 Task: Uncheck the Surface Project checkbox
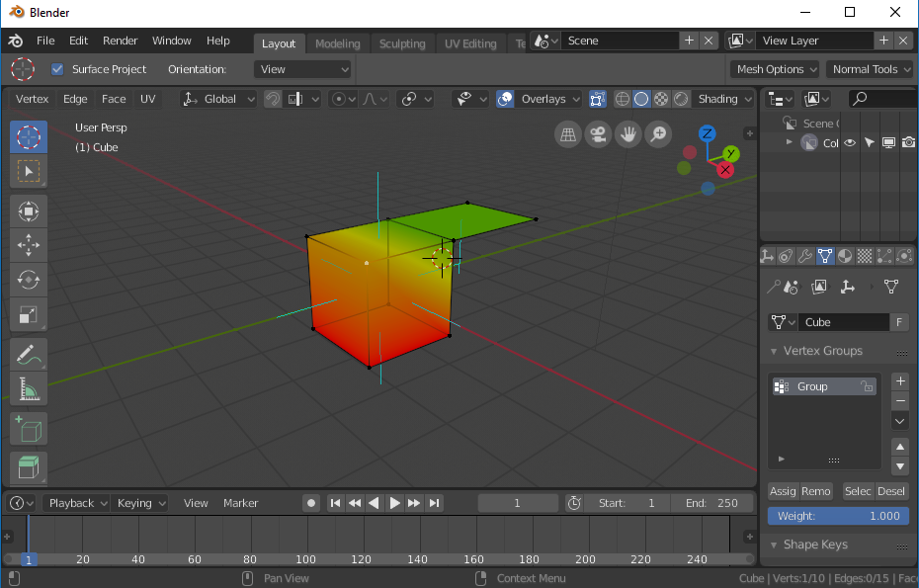[x=57, y=69]
